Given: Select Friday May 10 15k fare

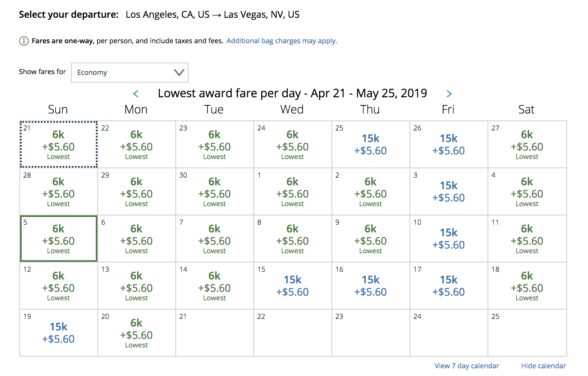Looking at the screenshot, I should (449, 239).
